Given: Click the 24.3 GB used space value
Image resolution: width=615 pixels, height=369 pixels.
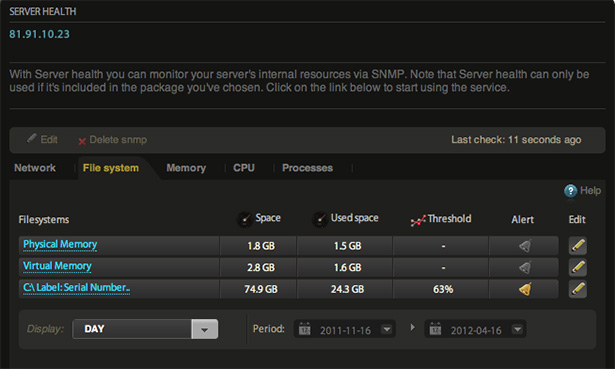Looking at the screenshot, I should click(348, 289).
